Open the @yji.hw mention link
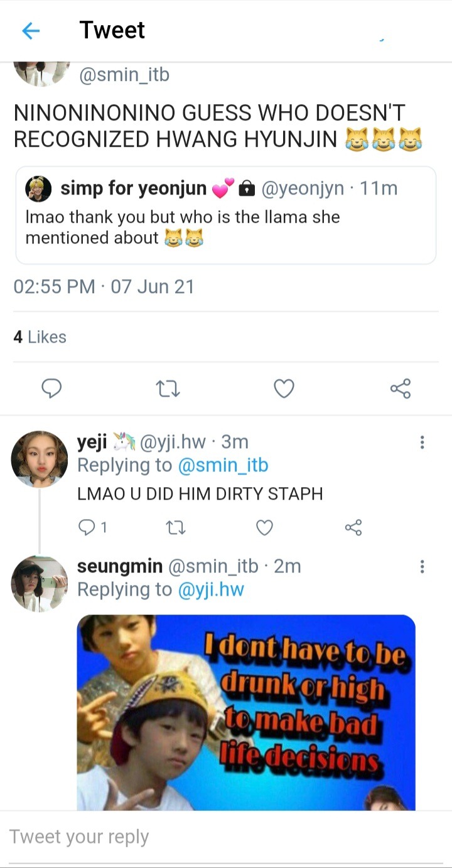This screenshot has height=868, width=452. pos(212,590)
